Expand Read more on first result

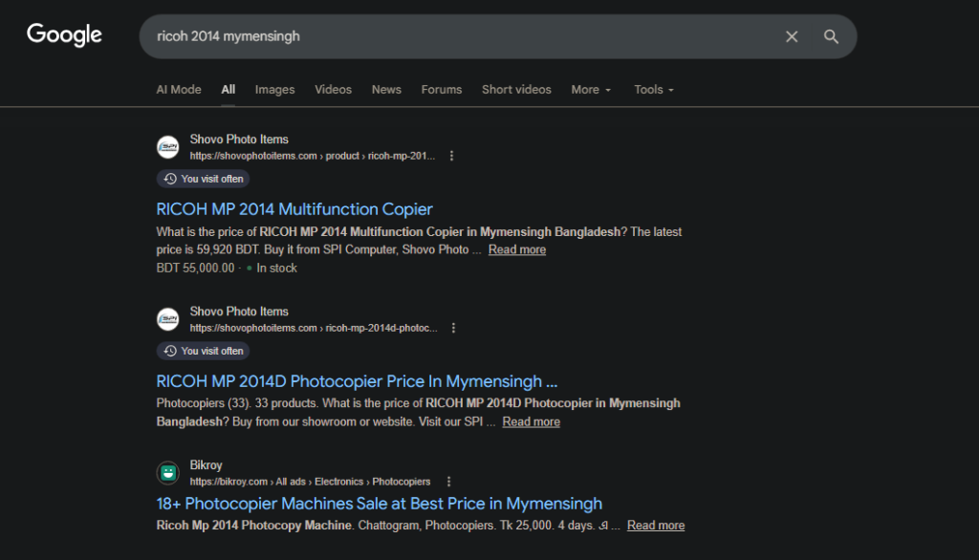pyautogui.click(x=517, y=249)
